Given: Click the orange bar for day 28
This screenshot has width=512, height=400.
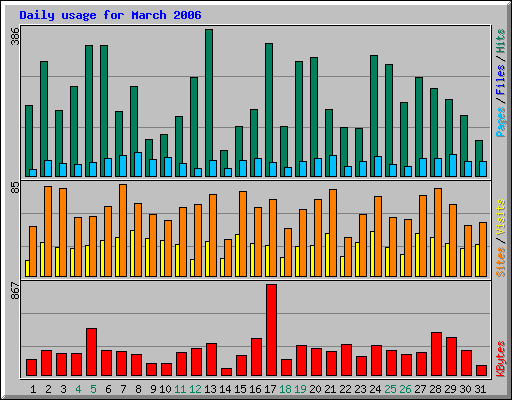Looking at the screenshot, I should click(438, 232).
